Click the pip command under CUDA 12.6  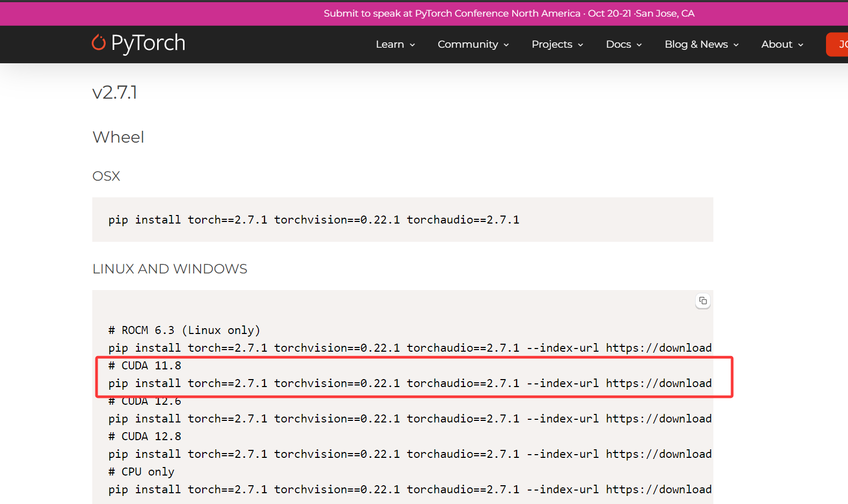tap(410, 419)
